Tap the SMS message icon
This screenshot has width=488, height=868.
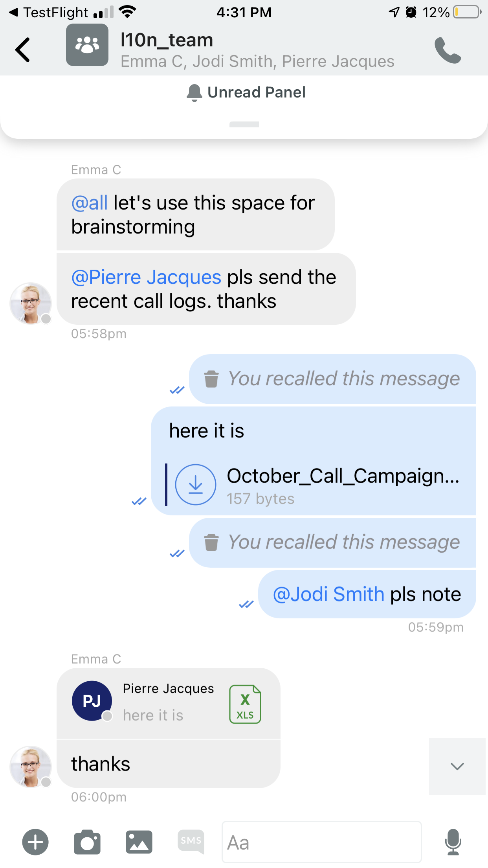[x=191, y=841]
